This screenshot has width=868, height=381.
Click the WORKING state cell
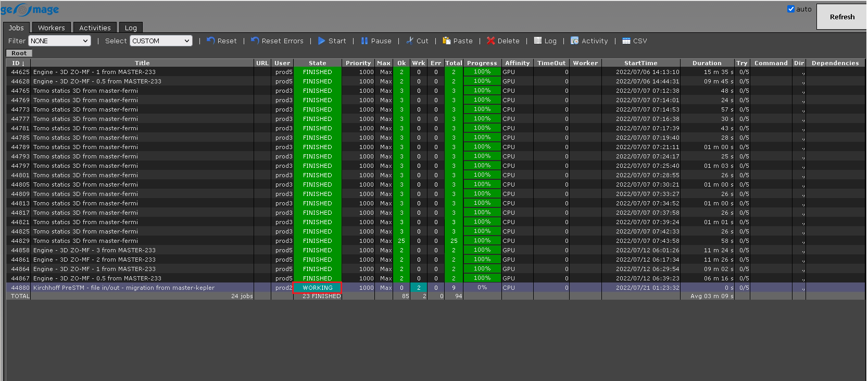[x=318, y=288]
